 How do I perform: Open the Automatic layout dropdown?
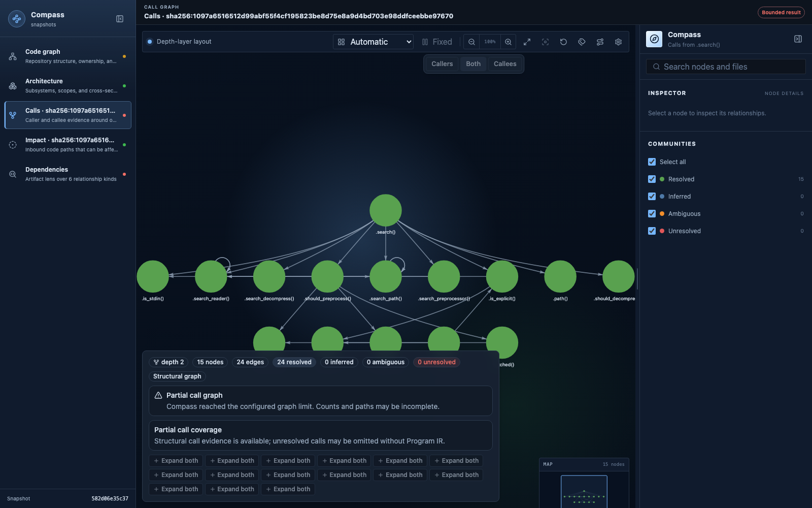373,42
